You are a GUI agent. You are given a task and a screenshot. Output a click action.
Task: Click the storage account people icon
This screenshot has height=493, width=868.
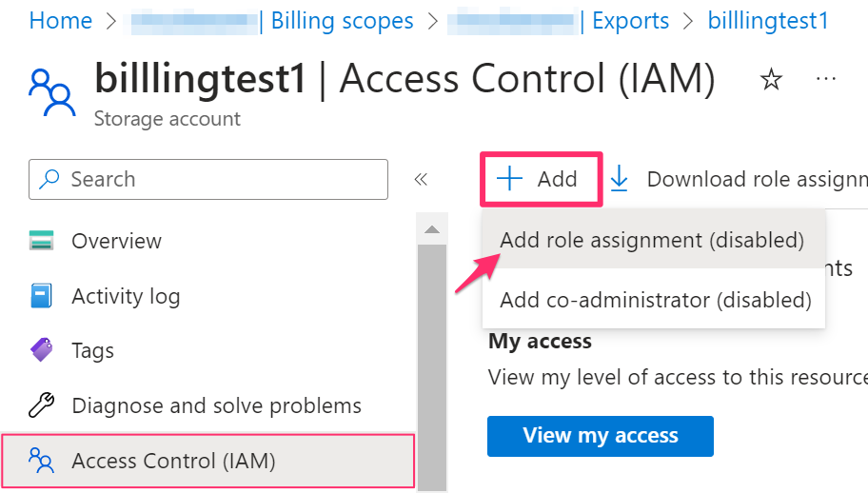pos(51,91)
